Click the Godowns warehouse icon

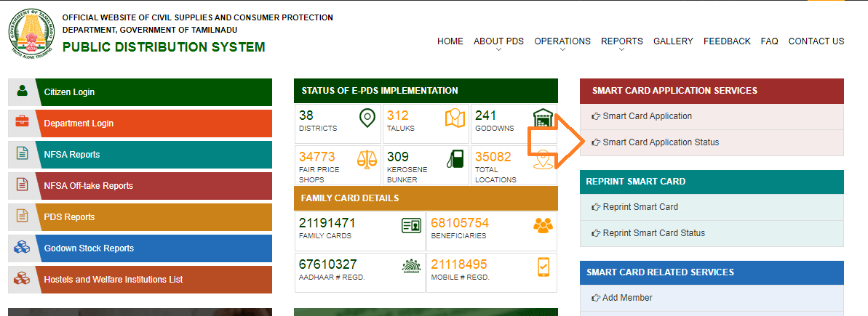543,118
